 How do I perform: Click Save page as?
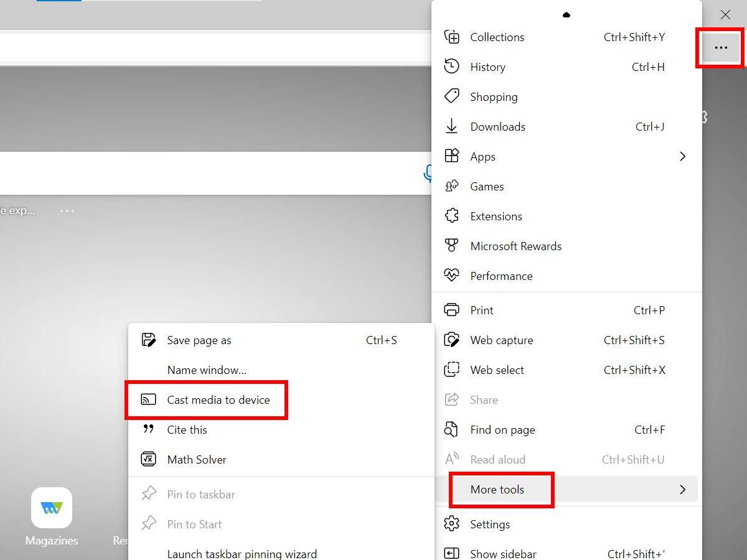199,340
